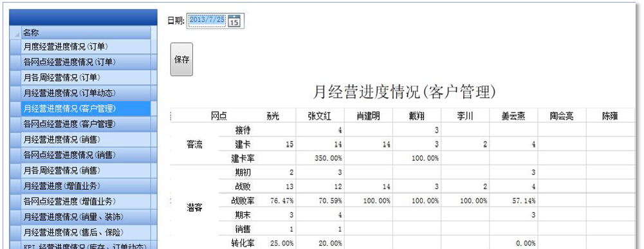Viewport: 644px width, 249px height.
Task: Open the calendar date picker icon
Action: click(x=234, y=20)
